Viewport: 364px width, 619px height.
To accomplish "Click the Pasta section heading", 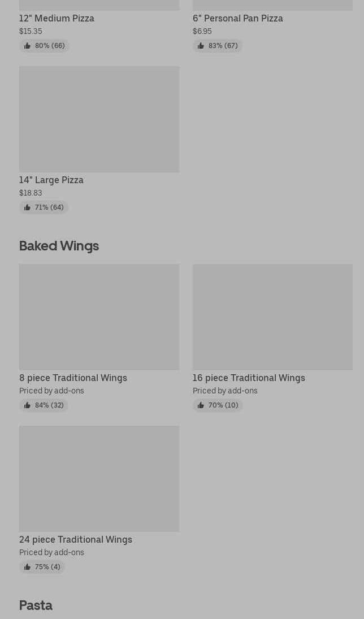I will point(36,605).
